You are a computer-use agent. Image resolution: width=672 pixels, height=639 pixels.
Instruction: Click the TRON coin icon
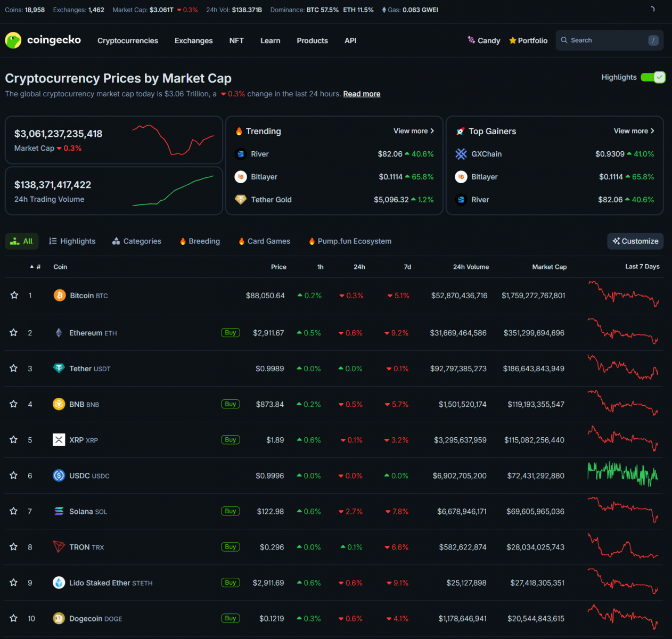tap(59, 547)
